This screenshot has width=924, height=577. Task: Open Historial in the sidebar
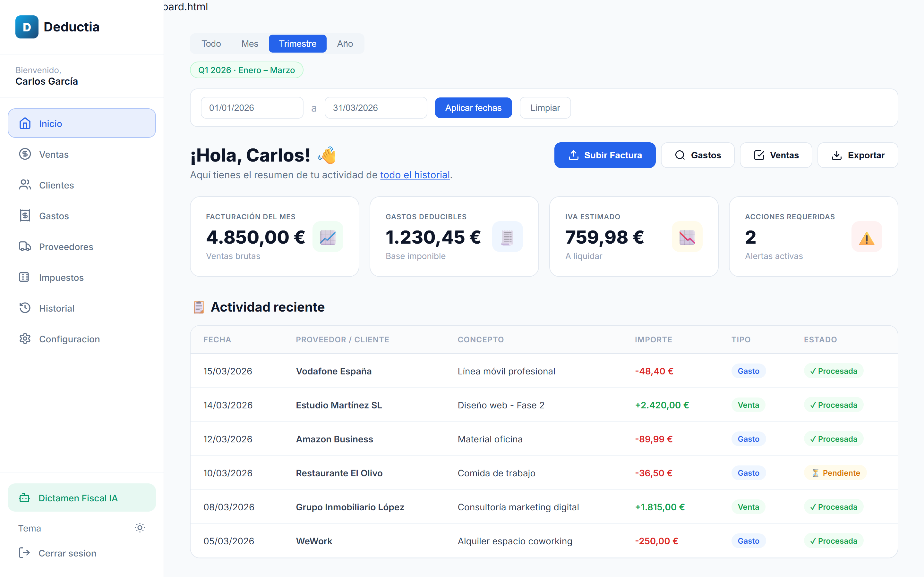56,308
